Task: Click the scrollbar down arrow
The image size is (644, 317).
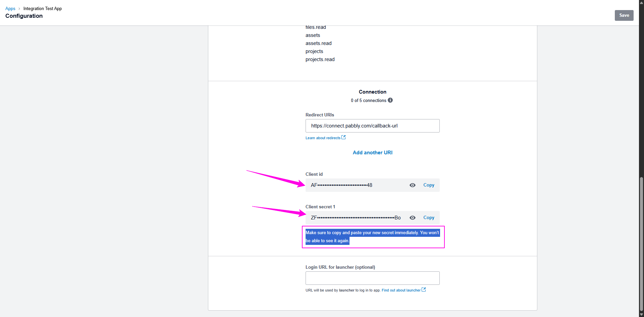Action: point(641,315)
